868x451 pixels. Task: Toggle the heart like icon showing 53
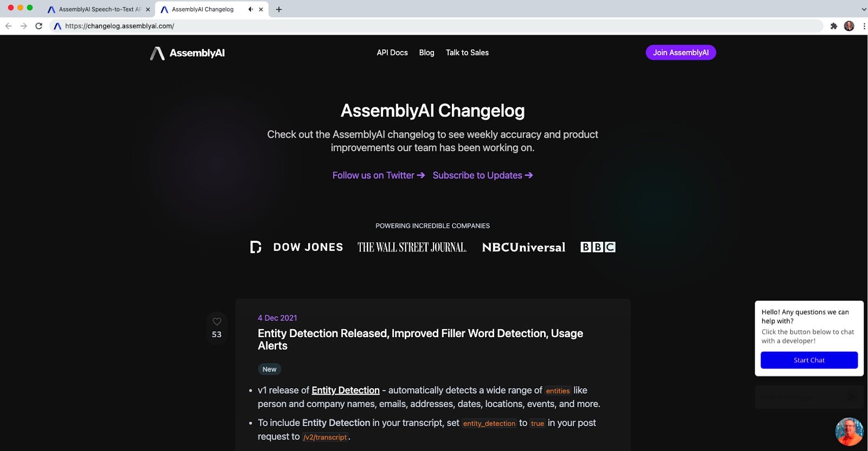coord(216,321)
